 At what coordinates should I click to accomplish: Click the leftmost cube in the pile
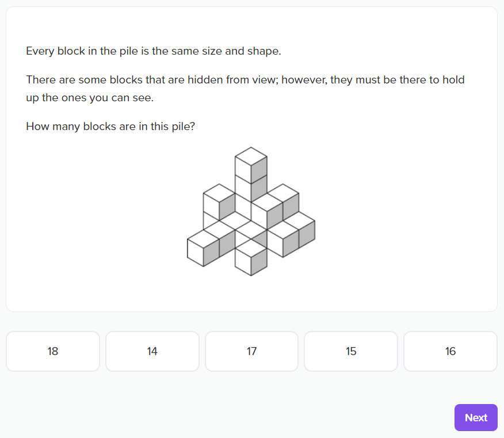pyautogui.click(x=203, y=249)
